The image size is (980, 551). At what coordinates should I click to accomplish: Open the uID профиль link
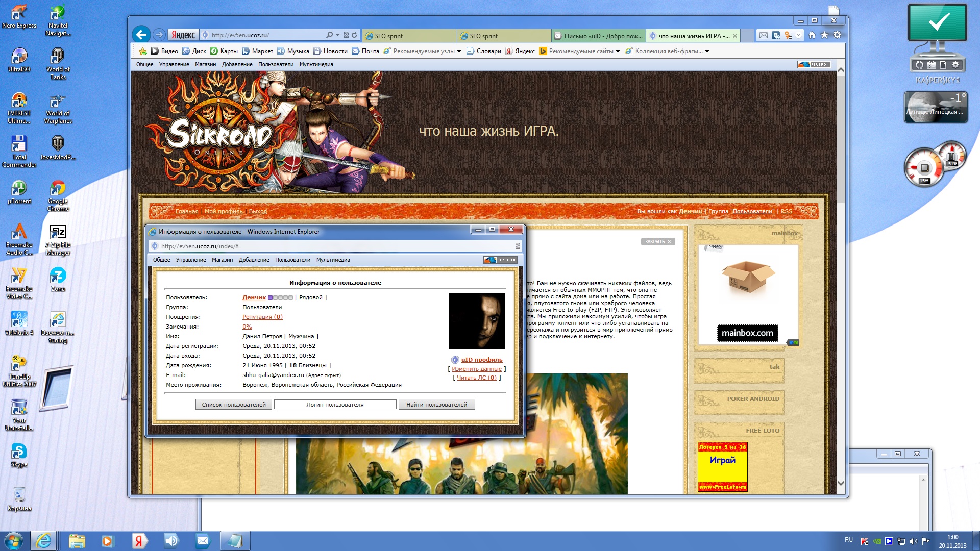coord(481,360)
